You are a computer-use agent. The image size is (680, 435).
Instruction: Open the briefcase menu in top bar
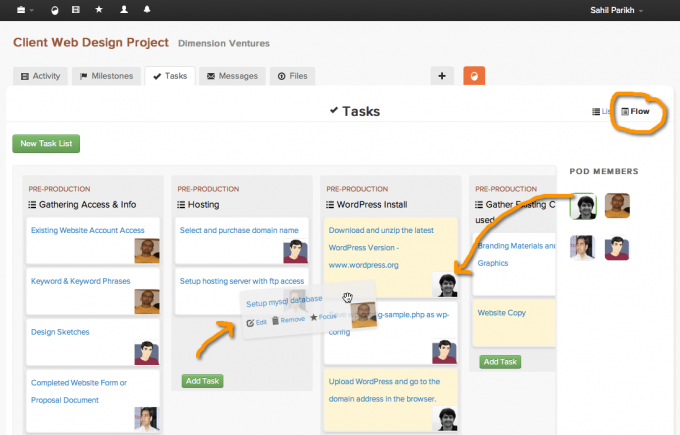(24, 10)
